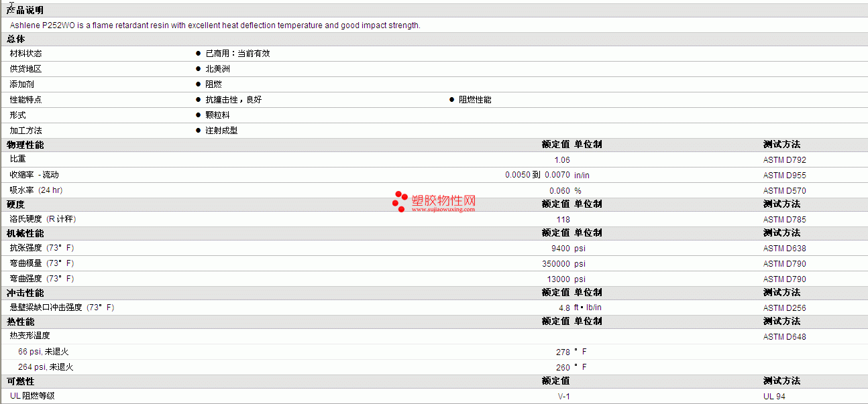Image resolution: width=868 pixels, height=404 pixels.
Task: Click the deflection temperature value 260
Action: click(x=563, y=368)
